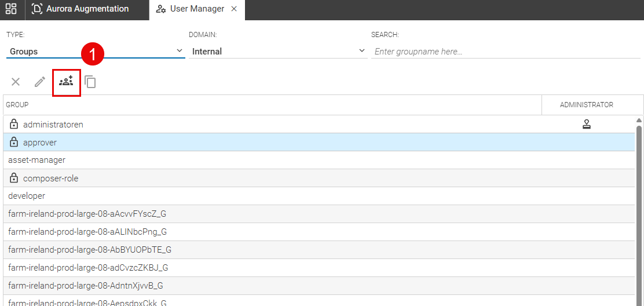
Task: Click the delete group X icon
Action: coord(16,82)
